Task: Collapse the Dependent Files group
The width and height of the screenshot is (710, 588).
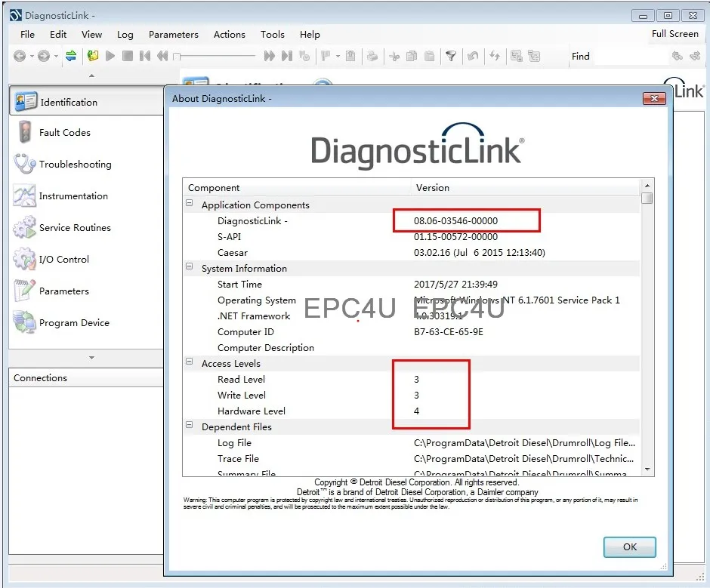Action: tap(190, 425)
